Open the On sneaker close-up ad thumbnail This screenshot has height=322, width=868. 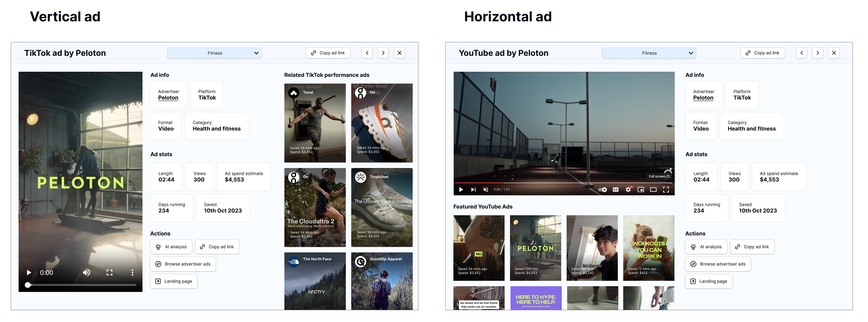coord(382,123)
